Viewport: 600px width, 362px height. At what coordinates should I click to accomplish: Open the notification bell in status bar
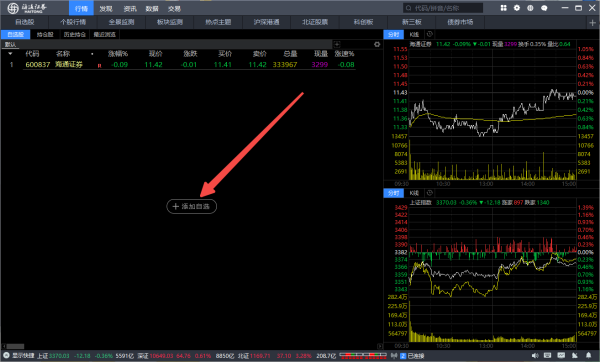[589, 356]
